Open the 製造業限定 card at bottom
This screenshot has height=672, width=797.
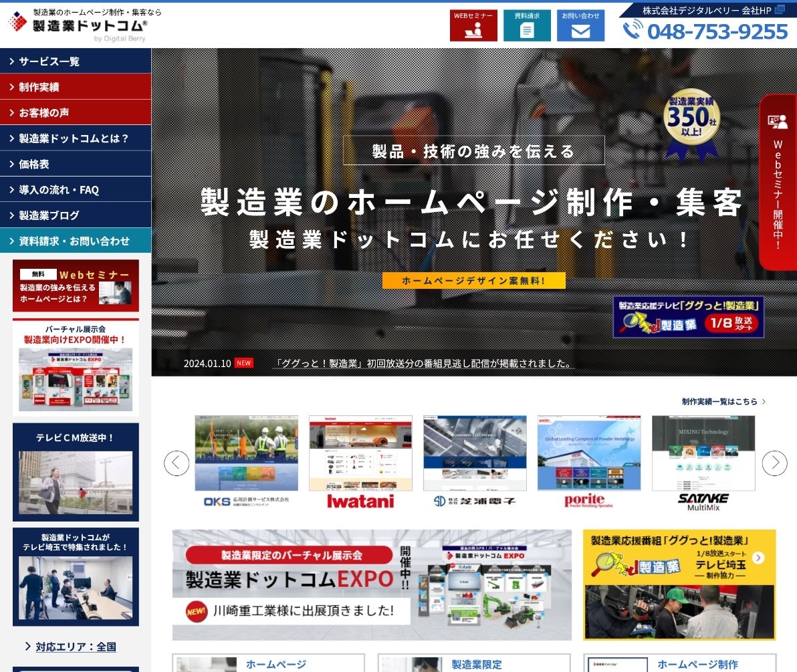tap(474, 663)
